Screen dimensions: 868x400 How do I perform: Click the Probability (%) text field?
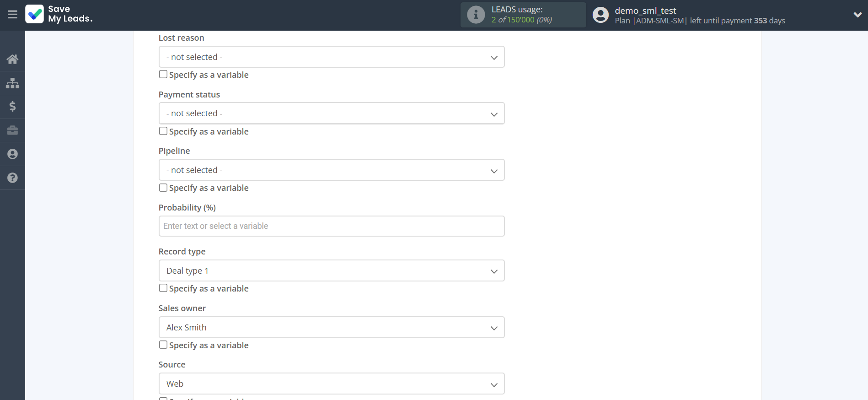[x=331, y=226]
